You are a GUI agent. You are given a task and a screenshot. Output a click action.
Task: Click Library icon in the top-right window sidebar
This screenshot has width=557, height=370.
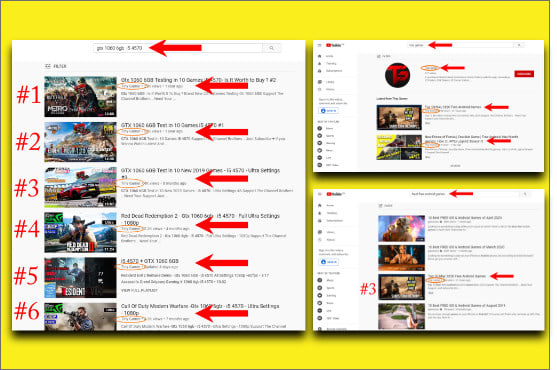pyautogui.click(x=319, y=82)
